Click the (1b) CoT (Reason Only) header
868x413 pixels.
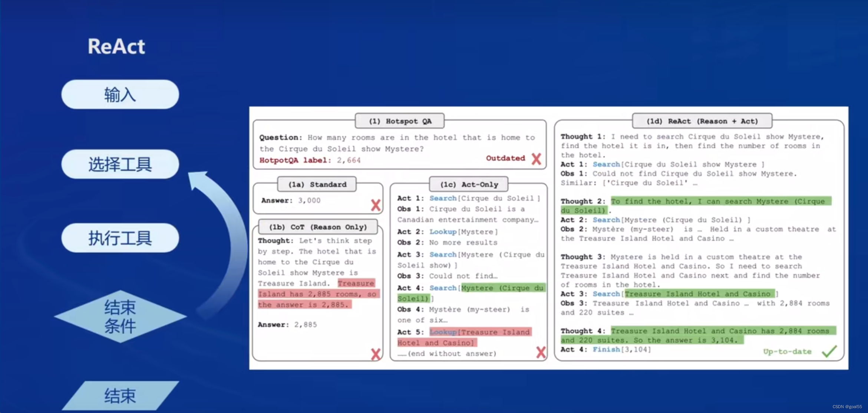point(318,227)
